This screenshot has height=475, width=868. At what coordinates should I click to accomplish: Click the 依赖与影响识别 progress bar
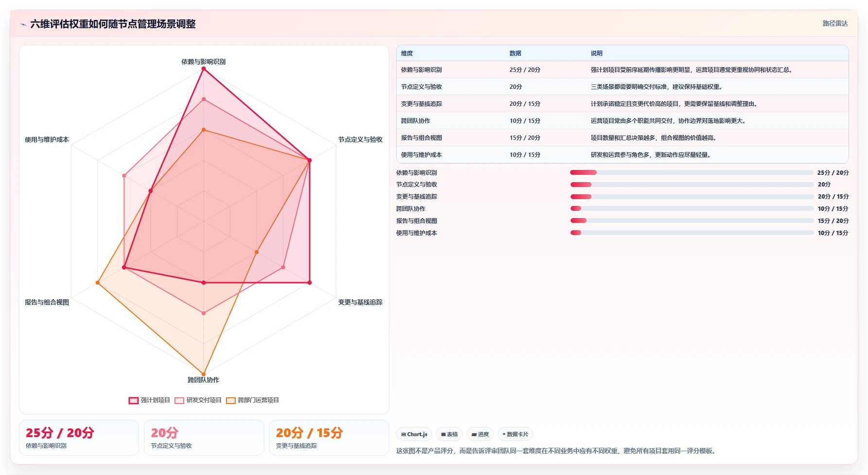(x=692, y=172)
